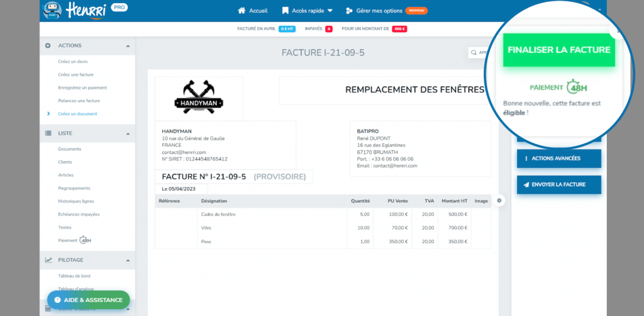Open Clients list in sidebar
This screenshot has height=316, width=644.
tap(65, 162)
